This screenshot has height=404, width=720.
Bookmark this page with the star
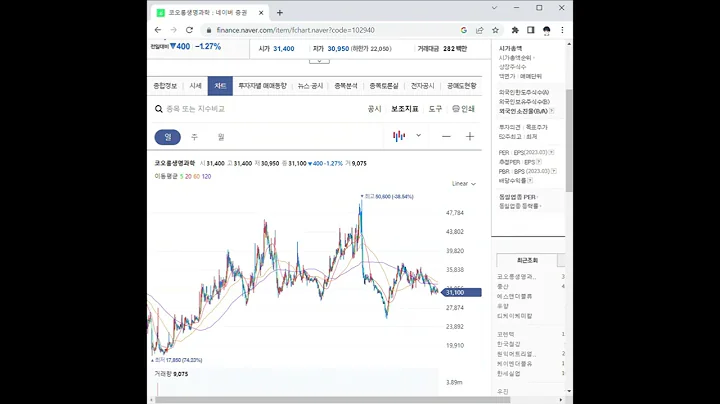point(495,30)
